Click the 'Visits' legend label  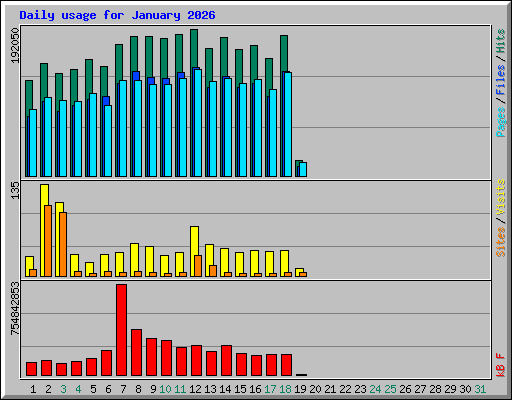click(500, 197)
